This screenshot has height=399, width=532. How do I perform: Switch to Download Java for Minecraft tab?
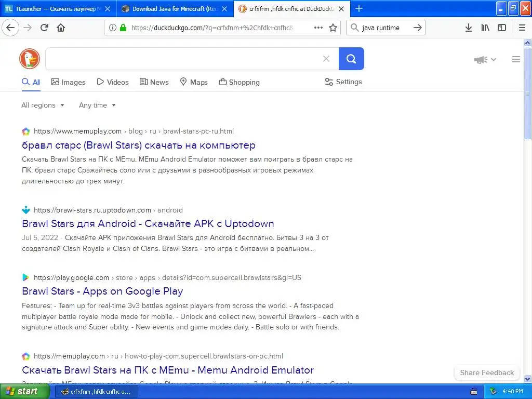pos(175,9)
